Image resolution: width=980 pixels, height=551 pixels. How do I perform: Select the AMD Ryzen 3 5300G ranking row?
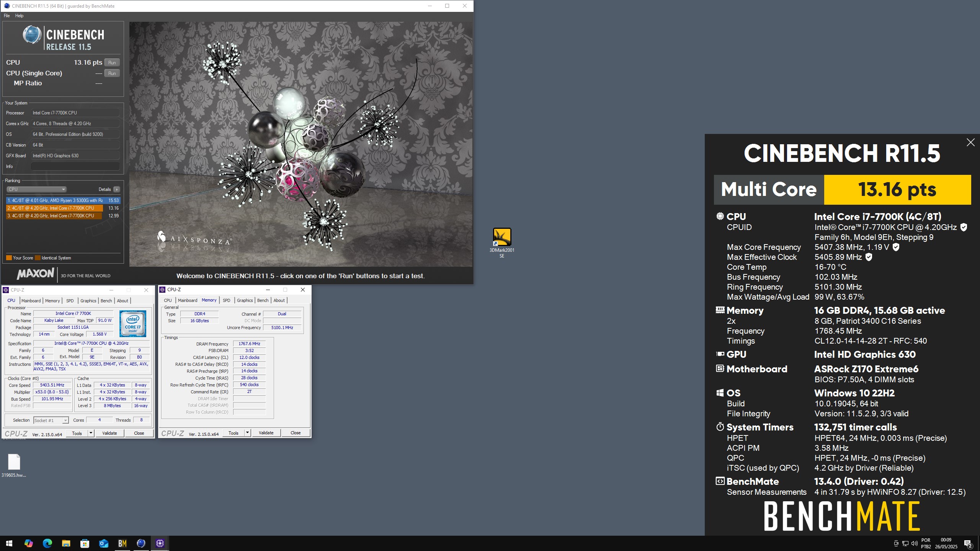63,201
